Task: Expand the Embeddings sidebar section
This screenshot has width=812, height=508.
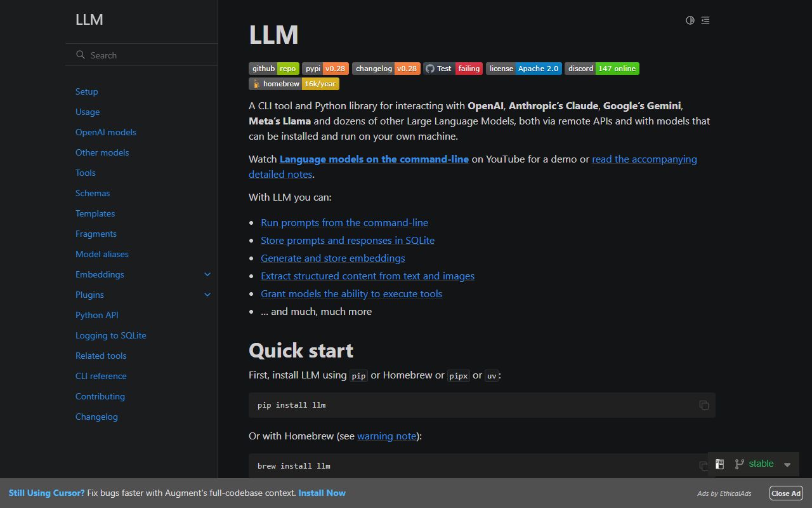Action: (207, 274)
